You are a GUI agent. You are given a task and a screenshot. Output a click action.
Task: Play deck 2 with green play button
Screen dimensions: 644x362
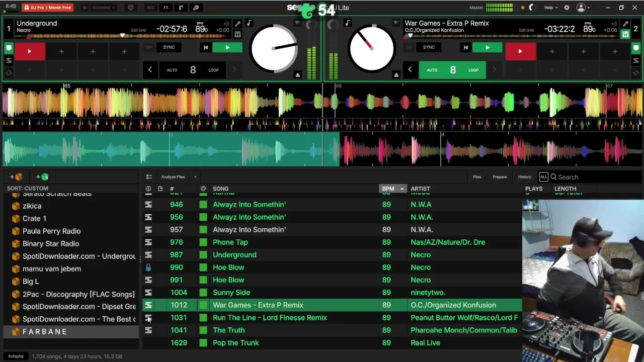pos(487,48)
